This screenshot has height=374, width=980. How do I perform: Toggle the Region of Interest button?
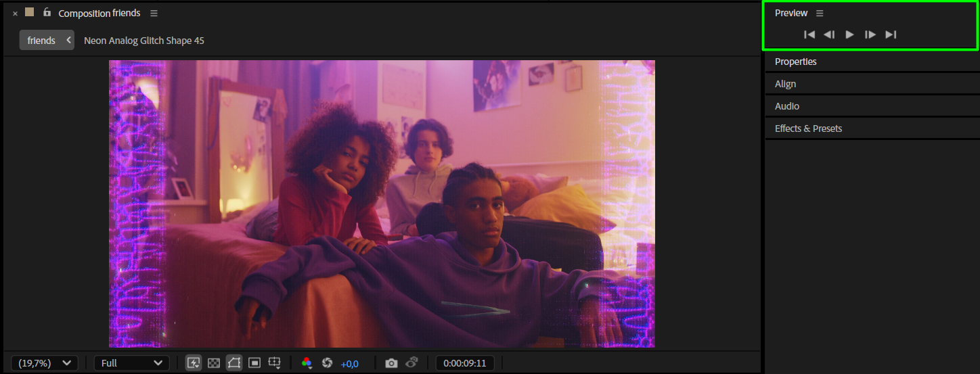point(254,363)
